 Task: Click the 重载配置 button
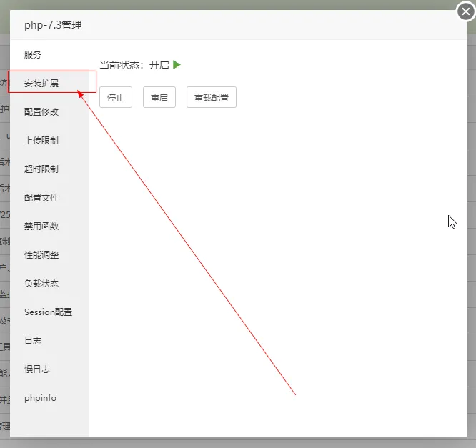click(x=212, y=97)
